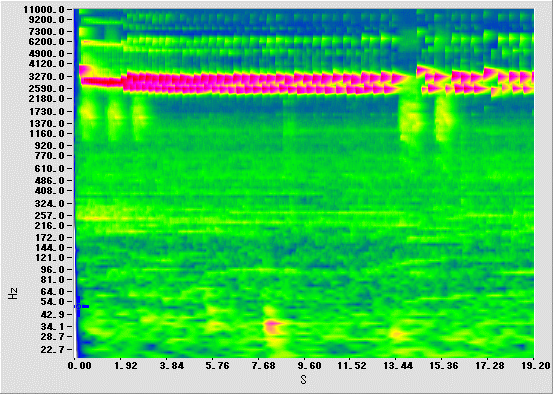
Task: Click the 257.0 Hz axis label
Action: click(x=50, y=215)
